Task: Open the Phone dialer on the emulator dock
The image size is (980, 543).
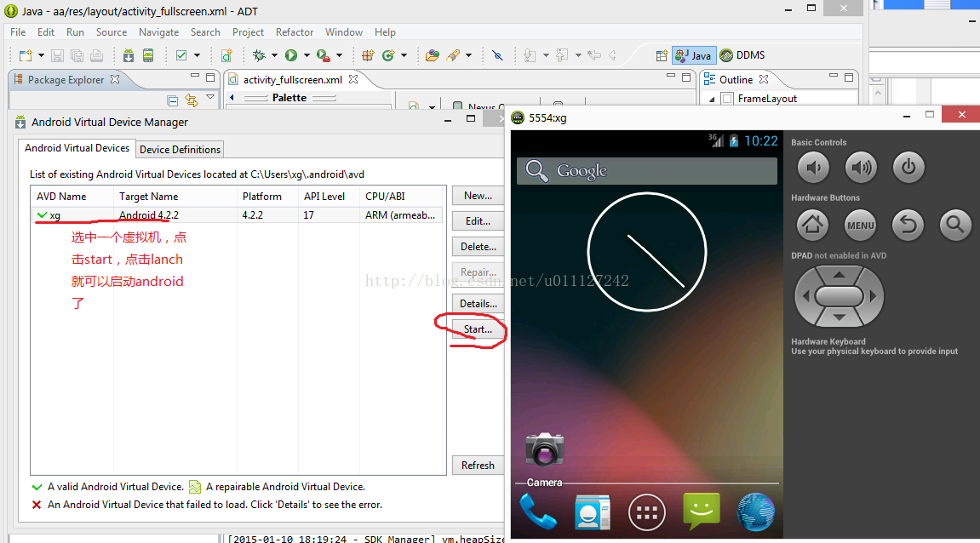Action: pyautogui.click(x=537, y=512)
